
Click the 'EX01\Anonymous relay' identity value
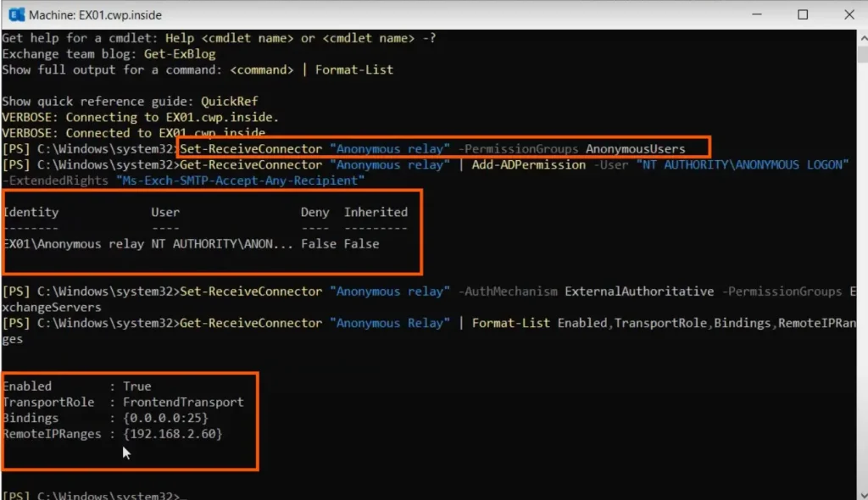pos(74,244)
